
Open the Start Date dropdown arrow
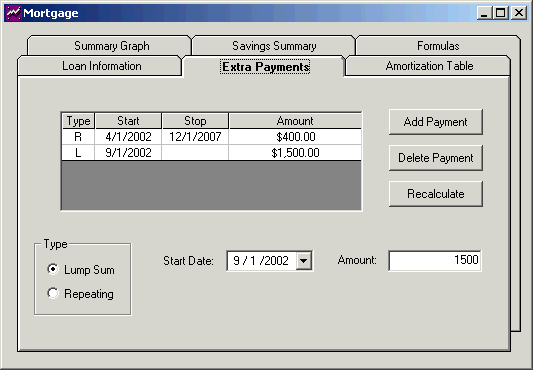[304, 261]
